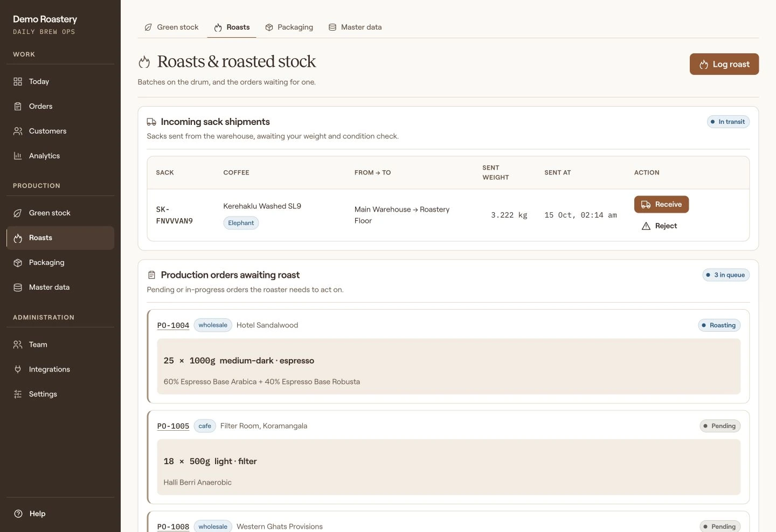This screenshot has height=532, width=776.
Task: Click clipboard icon beside Production orders awaiting roast
Action: (x=151, y=275)
